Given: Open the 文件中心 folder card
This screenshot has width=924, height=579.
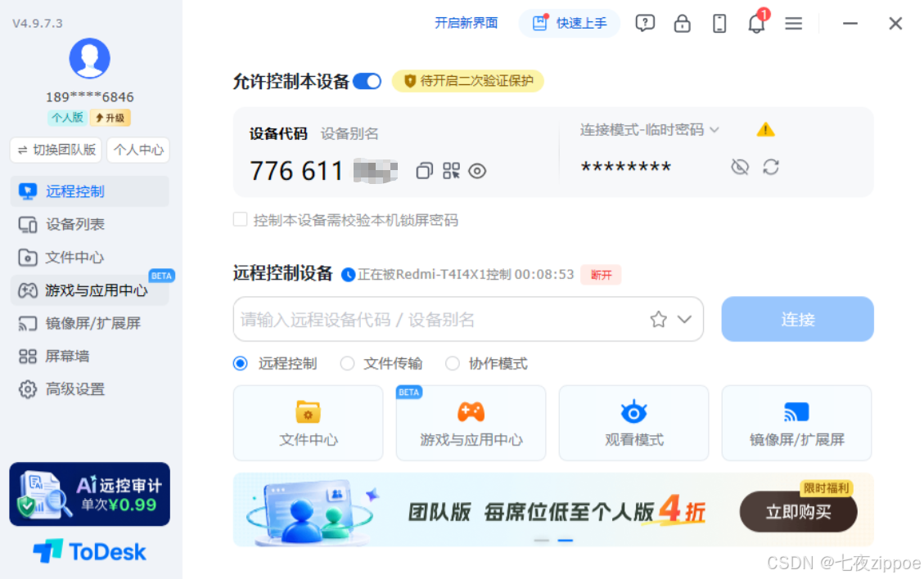Looking at the screenshot, I should pos(309,423).
